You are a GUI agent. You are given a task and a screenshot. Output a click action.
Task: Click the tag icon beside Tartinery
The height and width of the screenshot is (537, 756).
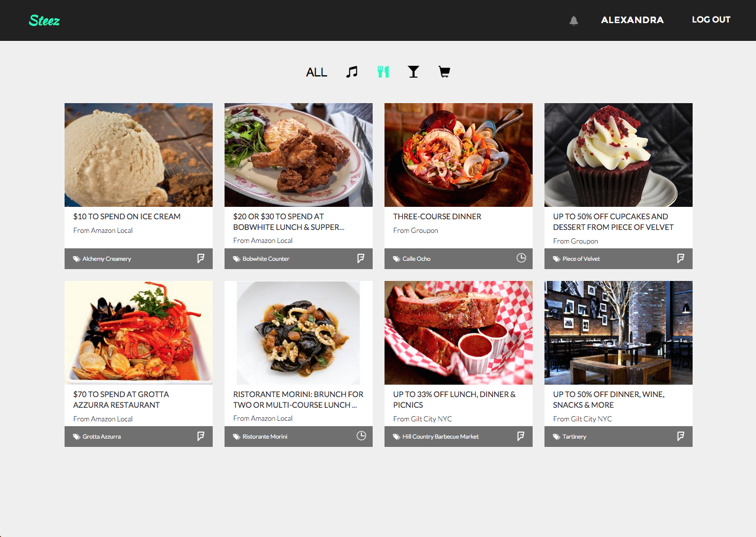(x=556, y=437)
